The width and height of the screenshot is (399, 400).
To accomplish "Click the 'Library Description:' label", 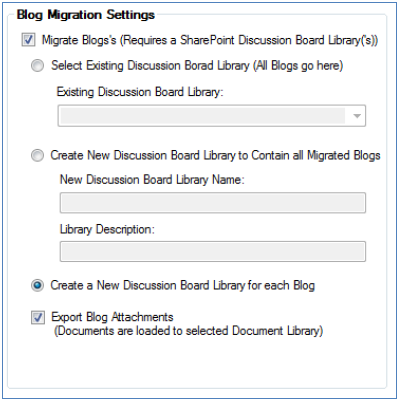I will click(x=107, y=229).
